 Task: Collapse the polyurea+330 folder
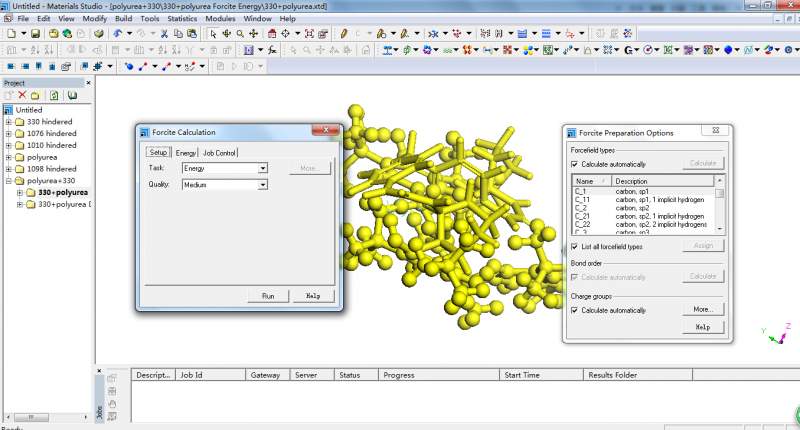click(x=8, y=181)
